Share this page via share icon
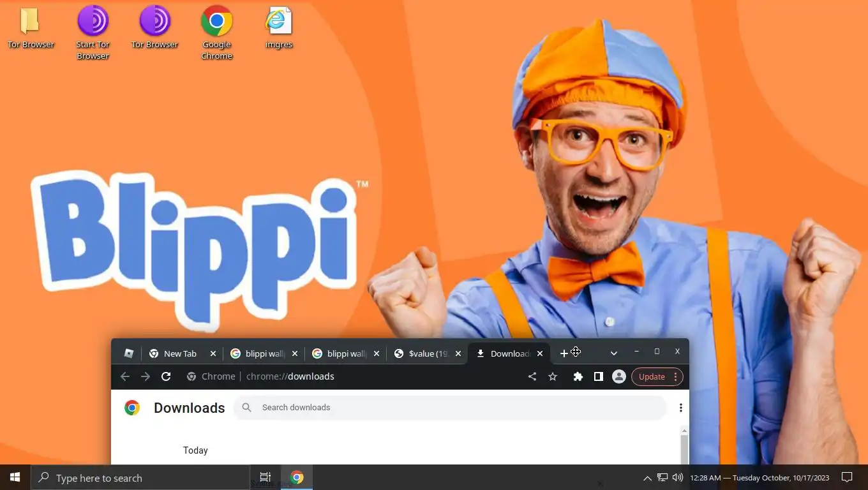Screen dimensions: 868x490 coord(532,376)
